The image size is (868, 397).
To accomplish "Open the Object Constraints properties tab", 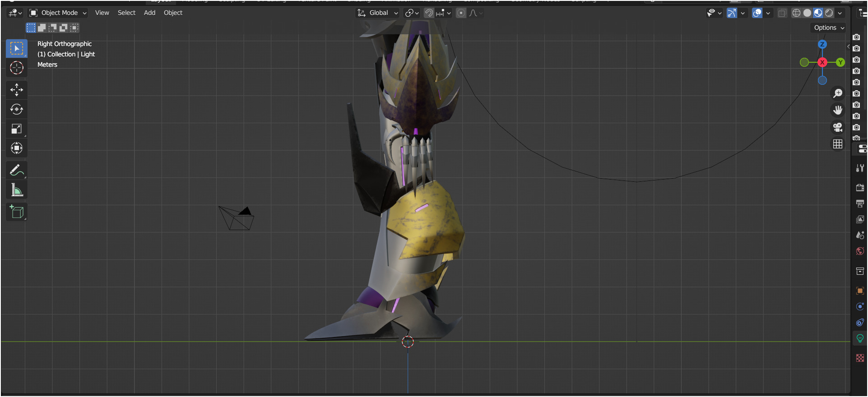I will pyautogui.click(x=860, y=323).
